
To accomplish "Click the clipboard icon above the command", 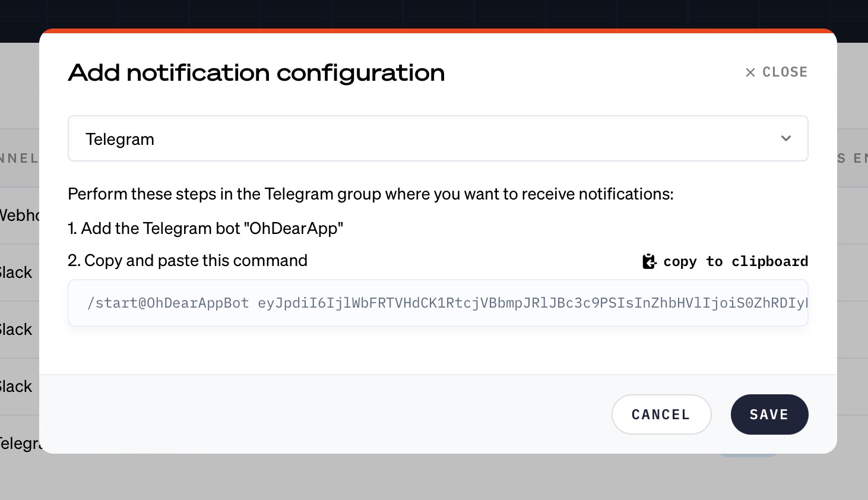I will click(649, 261).
